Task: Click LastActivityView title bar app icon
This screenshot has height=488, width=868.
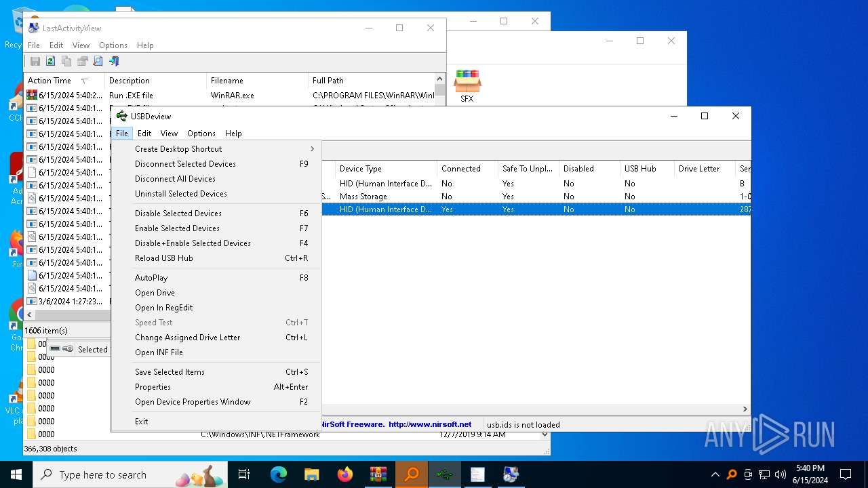Action: point(33,28)
